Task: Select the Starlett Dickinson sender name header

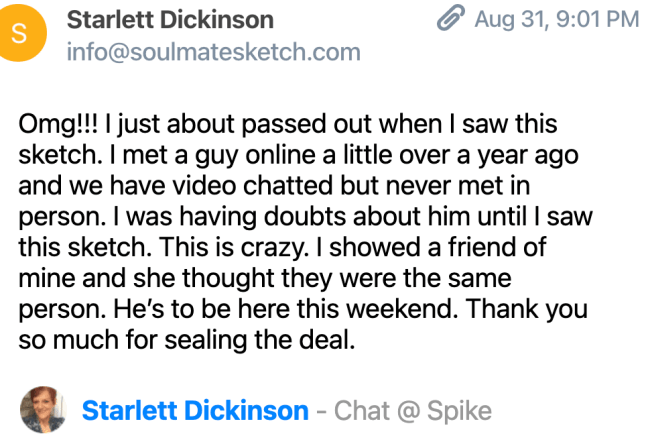Action: click(170, 20)
